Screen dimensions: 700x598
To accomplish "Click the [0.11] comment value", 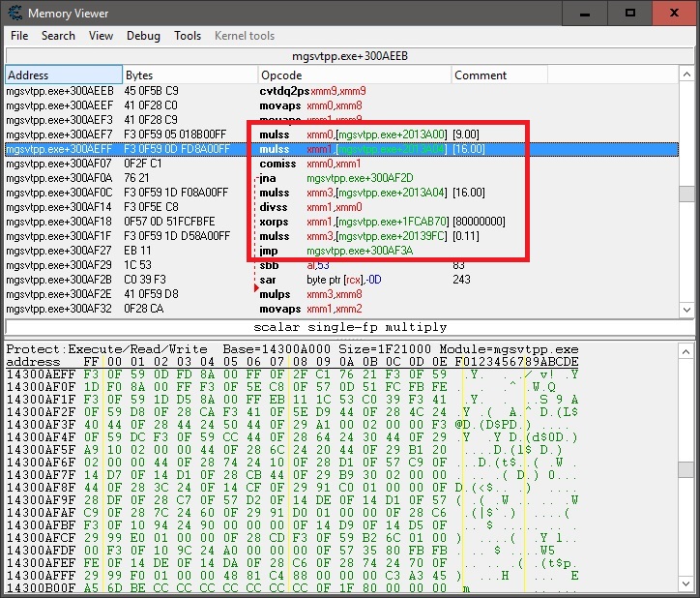I will [466, 236].
